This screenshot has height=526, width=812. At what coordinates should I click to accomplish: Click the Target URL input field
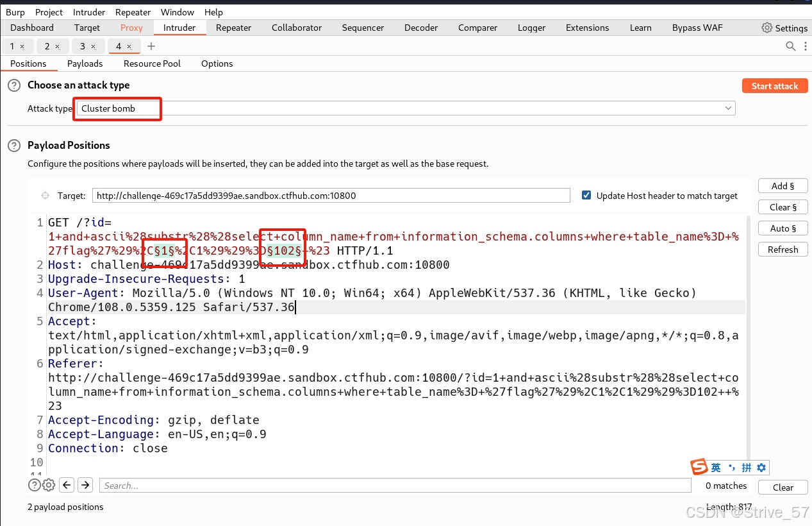pyautogui.click(x=331, y=196)
